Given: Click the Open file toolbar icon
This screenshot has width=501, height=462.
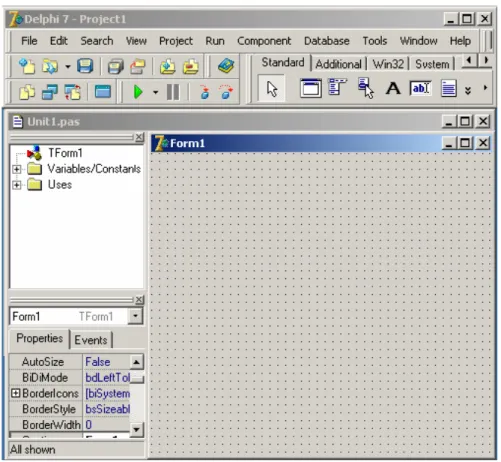Looking at the screenshot, I should pyautogui.click(x=50, y=66).
